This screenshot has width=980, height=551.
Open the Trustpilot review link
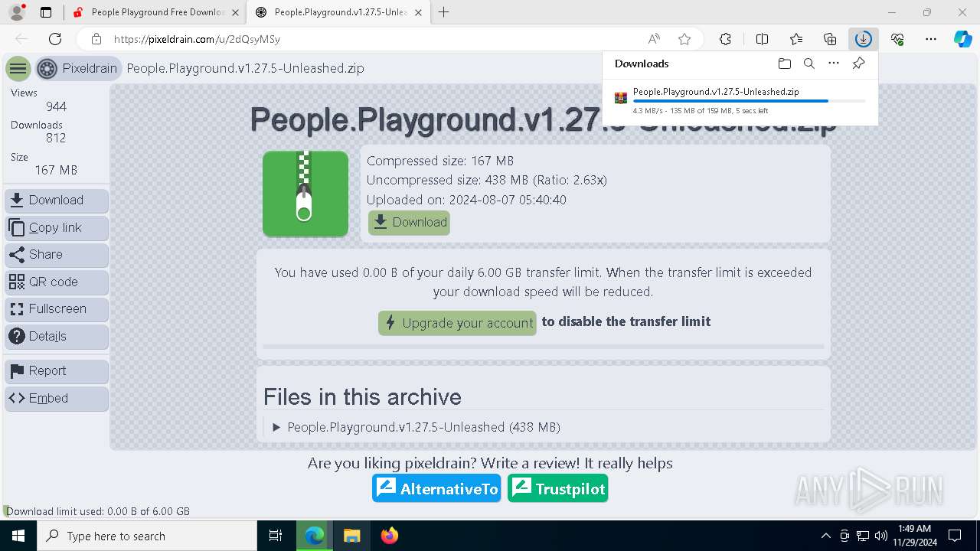point(558,488)
